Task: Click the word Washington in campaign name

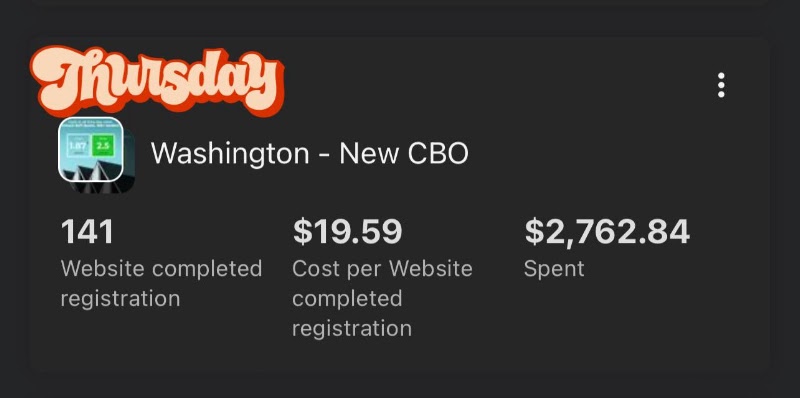Action: click(230, 154)
